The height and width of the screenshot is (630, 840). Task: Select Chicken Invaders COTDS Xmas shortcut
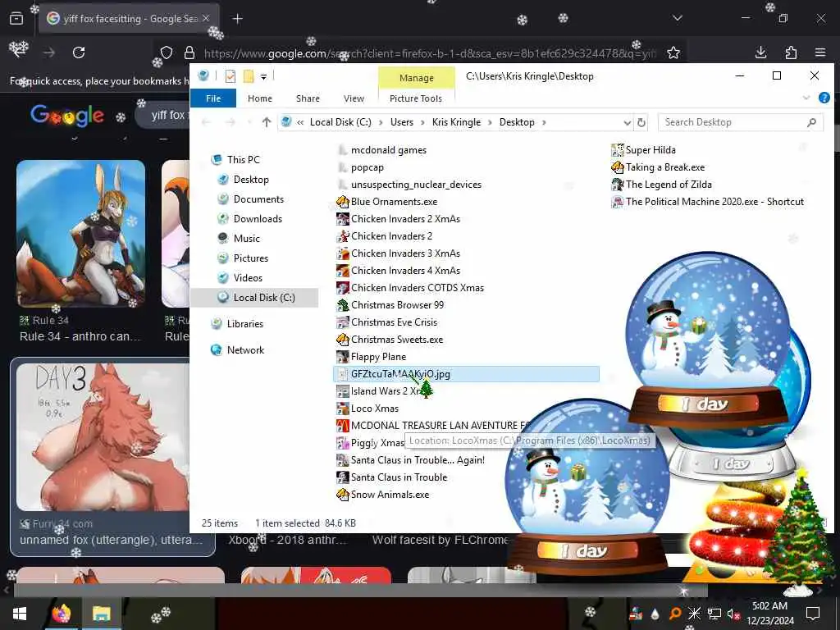coord(410,288)
